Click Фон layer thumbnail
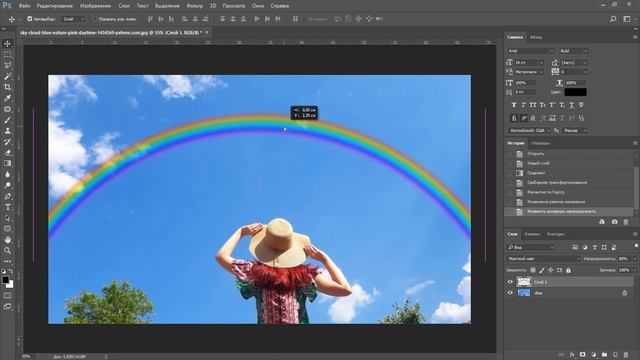The image size is (640, 360). 524,293
